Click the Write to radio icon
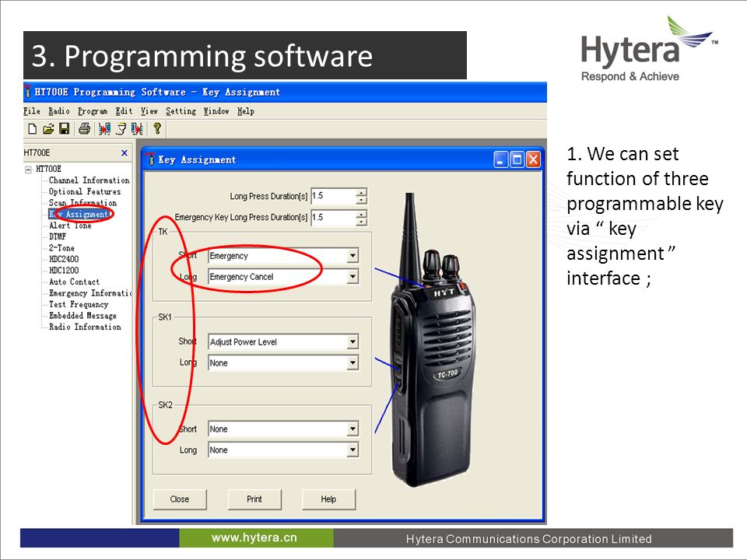747x560 pixels. coord(137,128)
